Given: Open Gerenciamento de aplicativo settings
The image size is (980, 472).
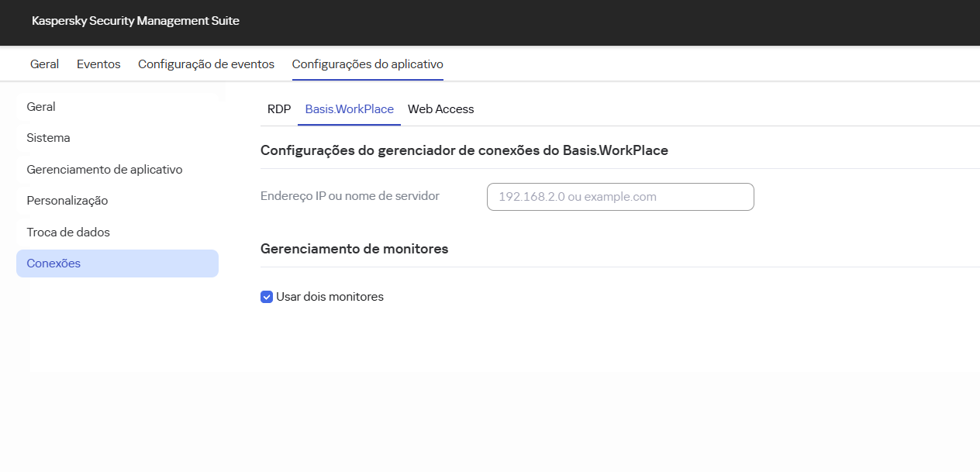Looking at the screenshot, I should pyautogui.click(x=105, y=169).
